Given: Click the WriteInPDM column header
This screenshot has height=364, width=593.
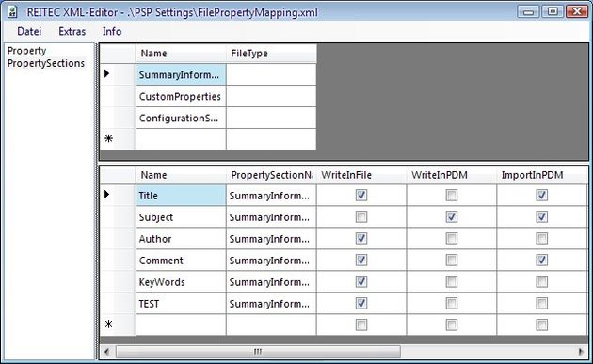Looking at the screenshot, I should [x=451, y=175].
